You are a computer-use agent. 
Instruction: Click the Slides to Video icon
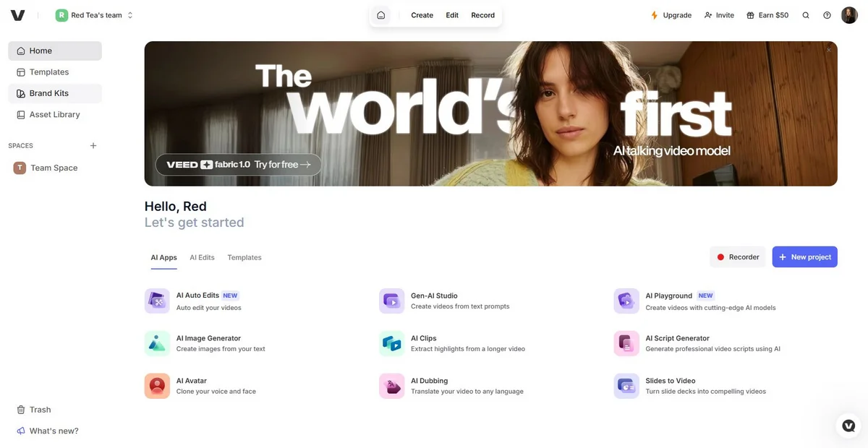point(626,386)
